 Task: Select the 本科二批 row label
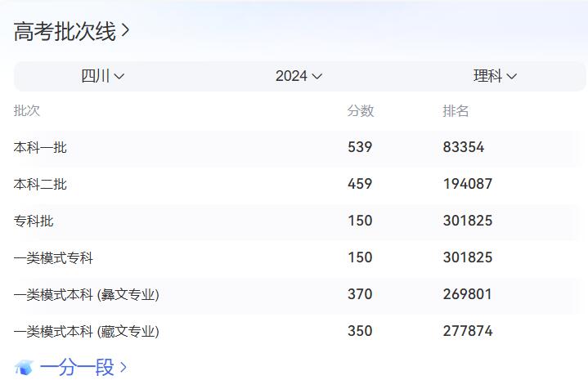(40, 184)
